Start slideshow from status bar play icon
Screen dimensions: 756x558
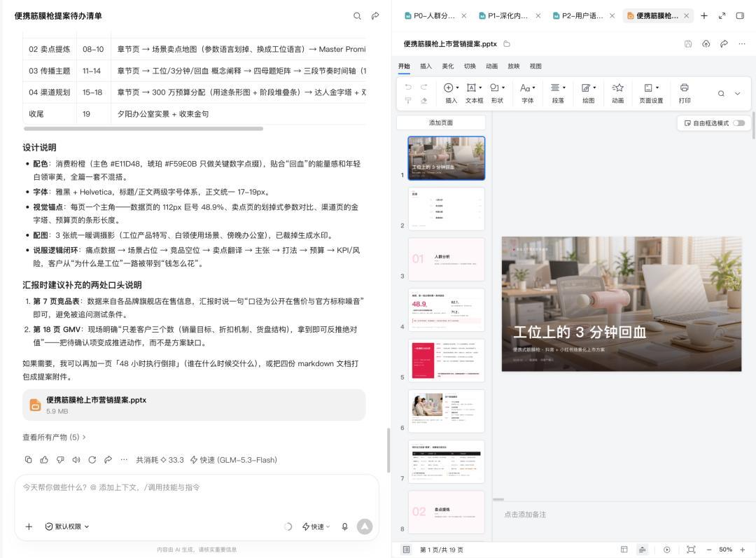667,550
